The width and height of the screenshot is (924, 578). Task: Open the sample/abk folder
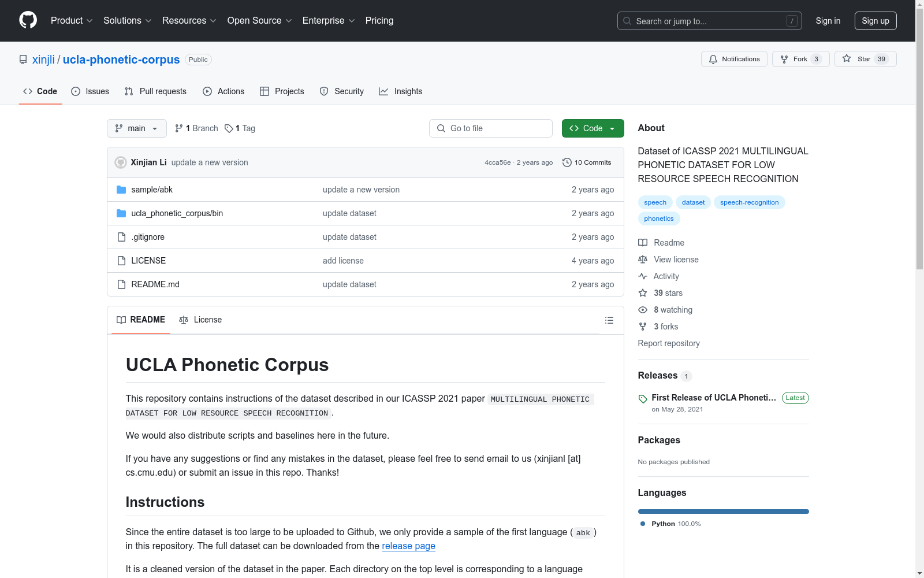[x=152, y=190]
